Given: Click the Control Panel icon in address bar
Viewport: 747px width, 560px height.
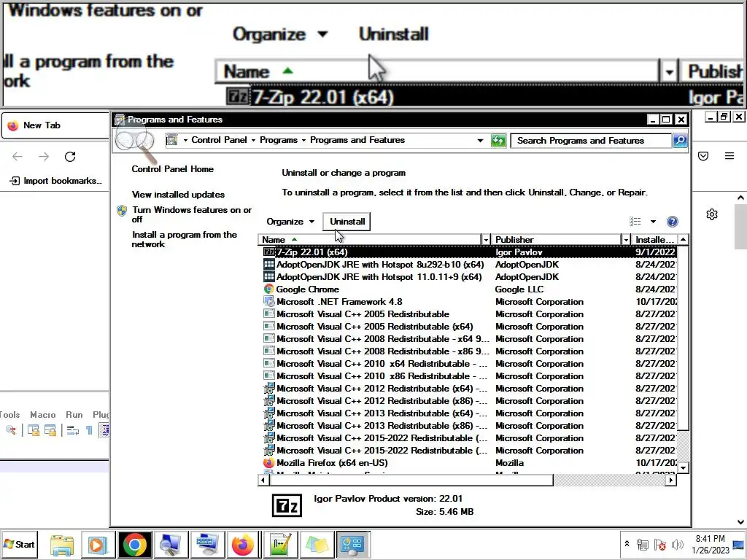Looking at the screenshot, I should pyautogui.click(x=172, y=140).
